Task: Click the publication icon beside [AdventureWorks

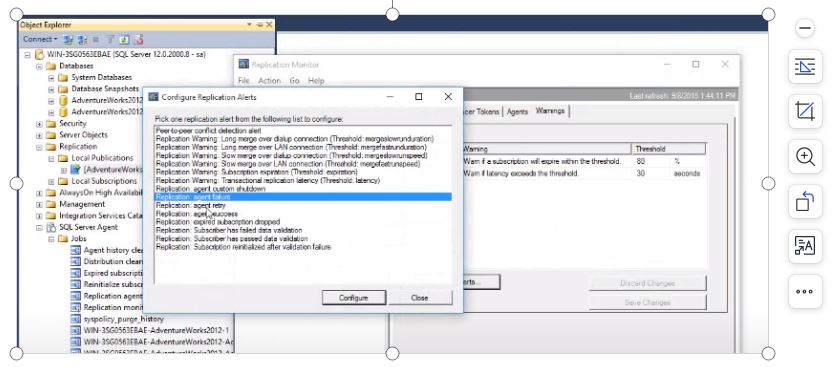Action: (75, 169)
